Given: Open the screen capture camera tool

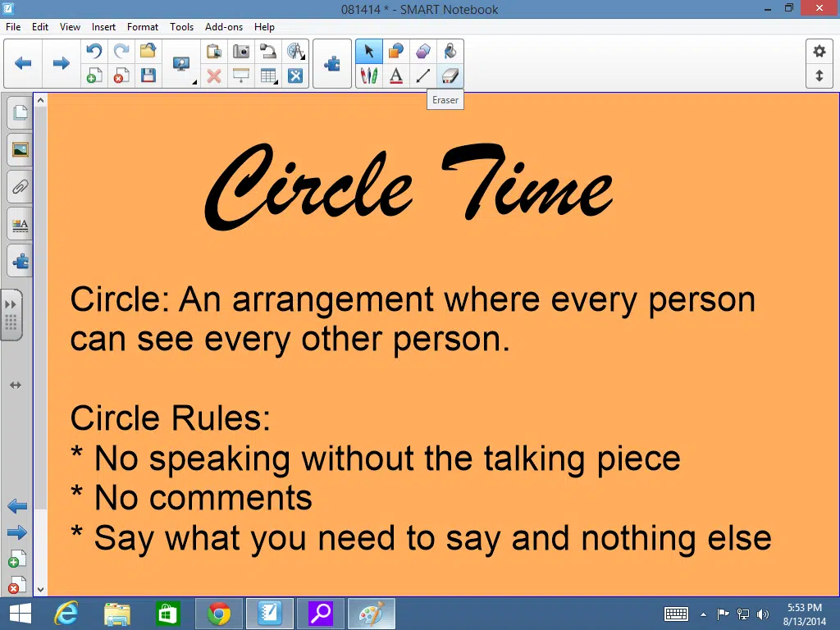Looking at the screenshot, I should pyautogui.click(x=241, y=52).
